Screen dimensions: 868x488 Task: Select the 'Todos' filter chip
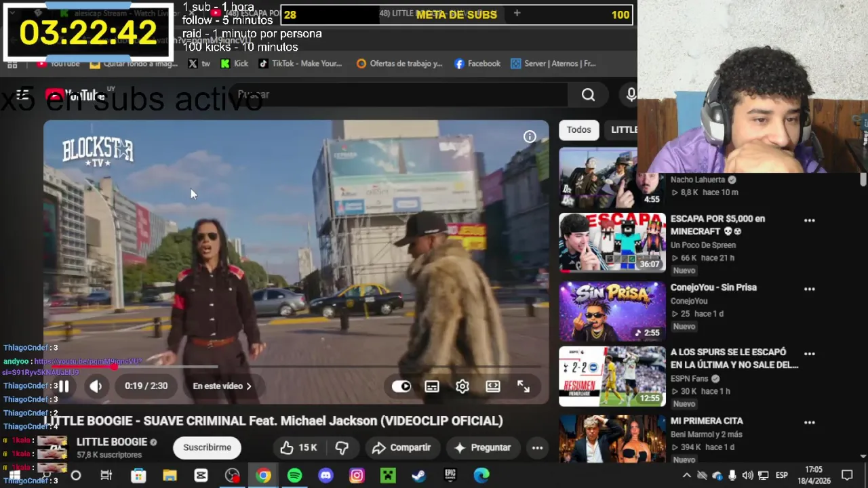coord(579,129)
